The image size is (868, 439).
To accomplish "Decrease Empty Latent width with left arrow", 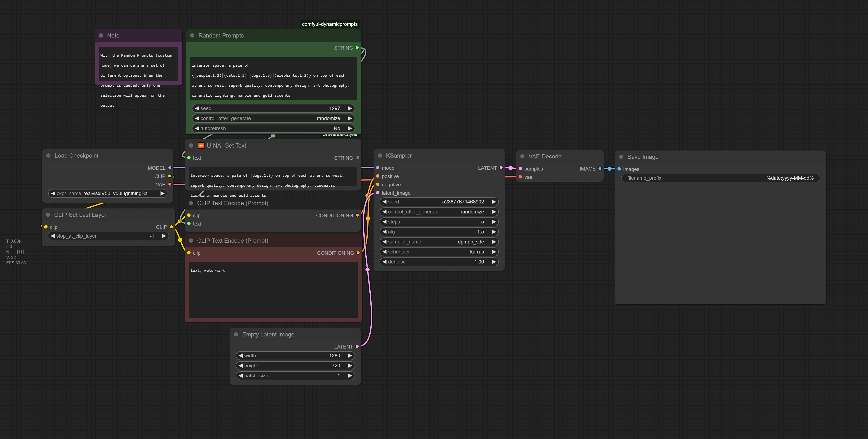I will coord(241,355).
